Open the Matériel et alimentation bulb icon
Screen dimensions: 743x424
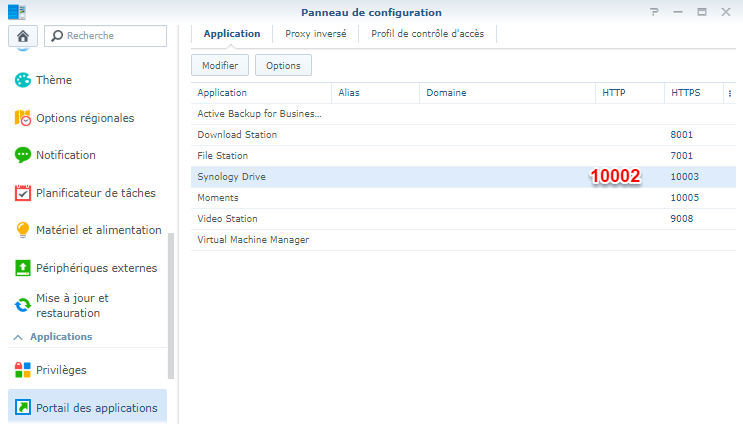(22, 230)
